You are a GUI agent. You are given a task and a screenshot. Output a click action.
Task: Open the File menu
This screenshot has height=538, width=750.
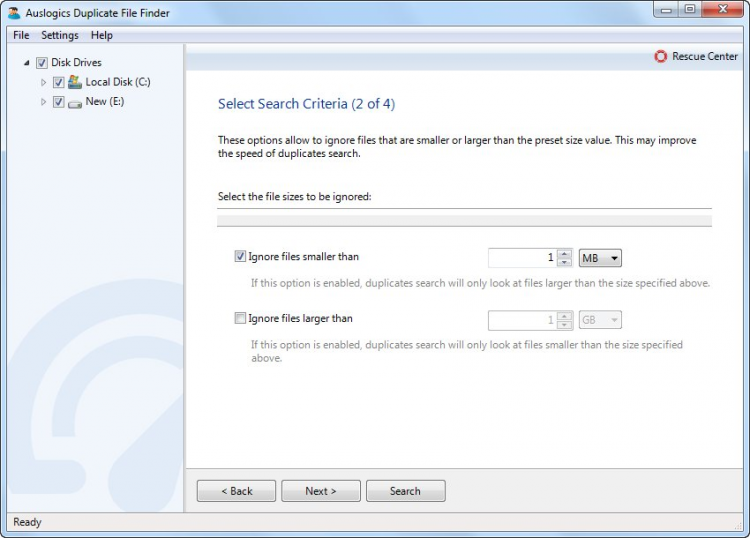coord(21,35)
